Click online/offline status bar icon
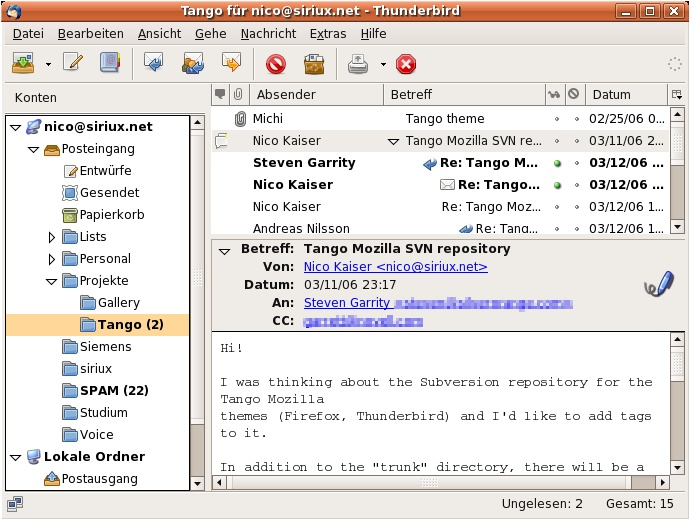 15,504
